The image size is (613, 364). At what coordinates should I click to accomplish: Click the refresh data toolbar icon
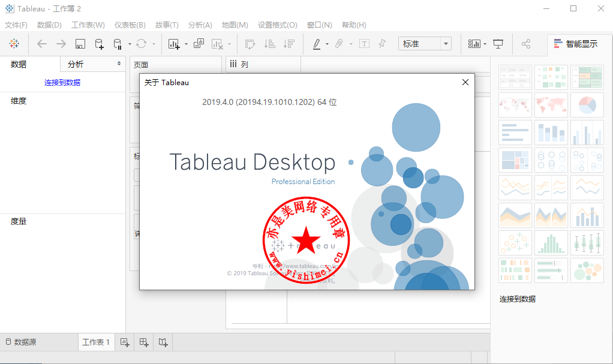click(141, 44)
